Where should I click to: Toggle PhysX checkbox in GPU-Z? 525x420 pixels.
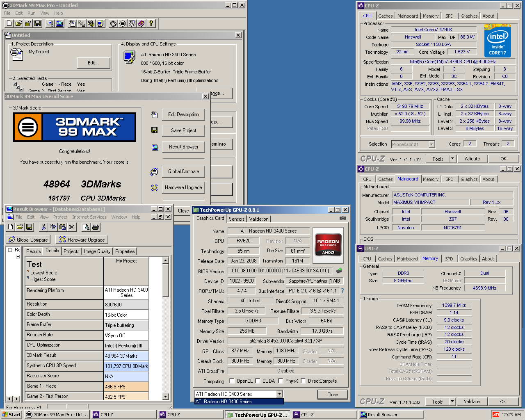[x=281, y=381]
